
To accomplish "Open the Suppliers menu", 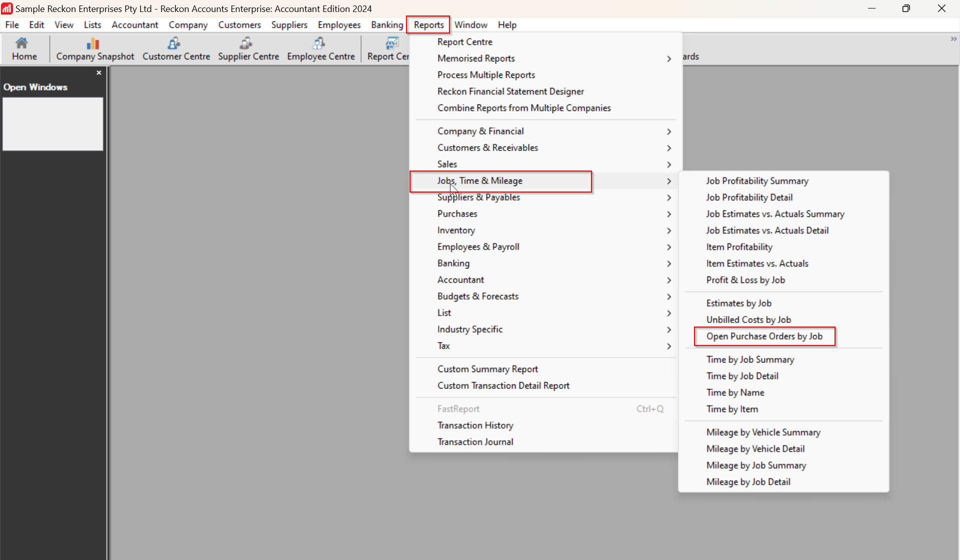I will (289, 24).
